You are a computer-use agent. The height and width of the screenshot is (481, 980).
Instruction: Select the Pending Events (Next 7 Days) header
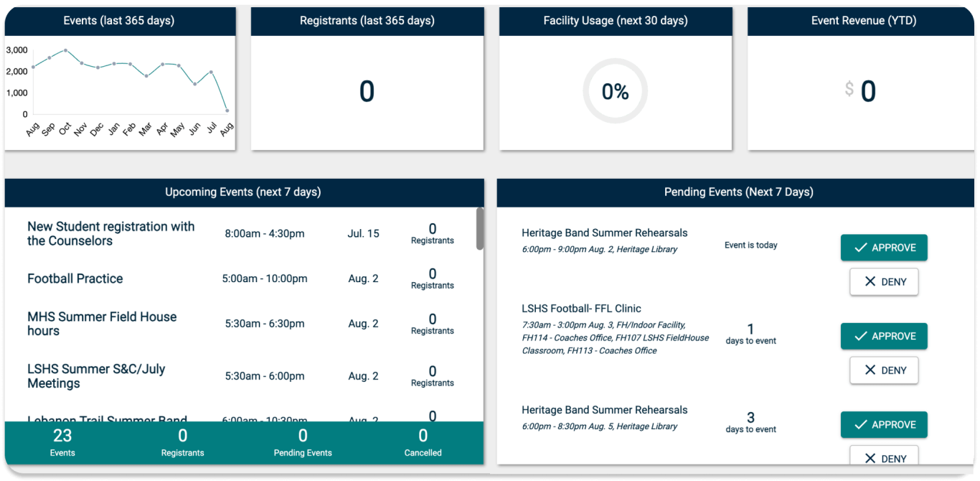click(x=738, y=192)
